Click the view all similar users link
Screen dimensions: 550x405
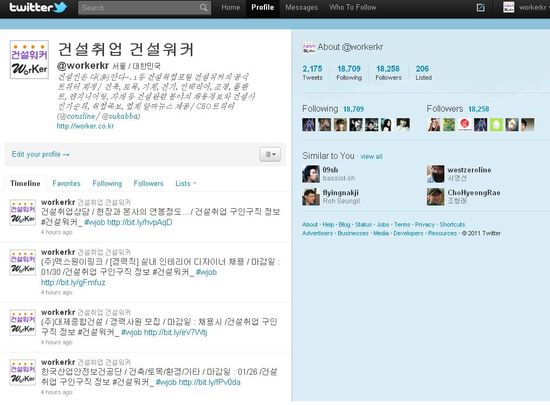coord(371,156)
